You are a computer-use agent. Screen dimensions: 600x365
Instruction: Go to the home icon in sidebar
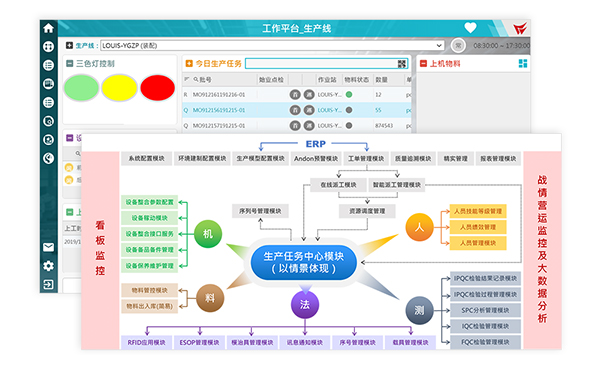coord(49,28)
